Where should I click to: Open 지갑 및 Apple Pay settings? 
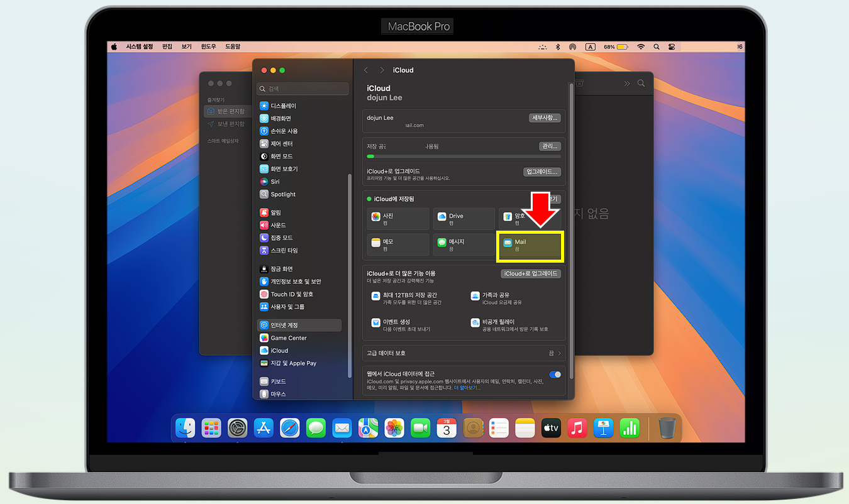point(289,363)
